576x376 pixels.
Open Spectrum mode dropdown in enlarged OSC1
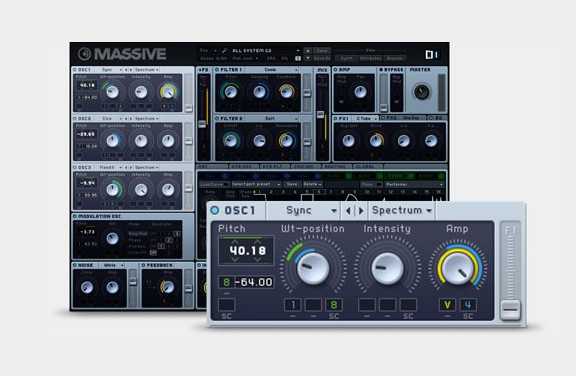pyautogui.click(x=402, y=210)
